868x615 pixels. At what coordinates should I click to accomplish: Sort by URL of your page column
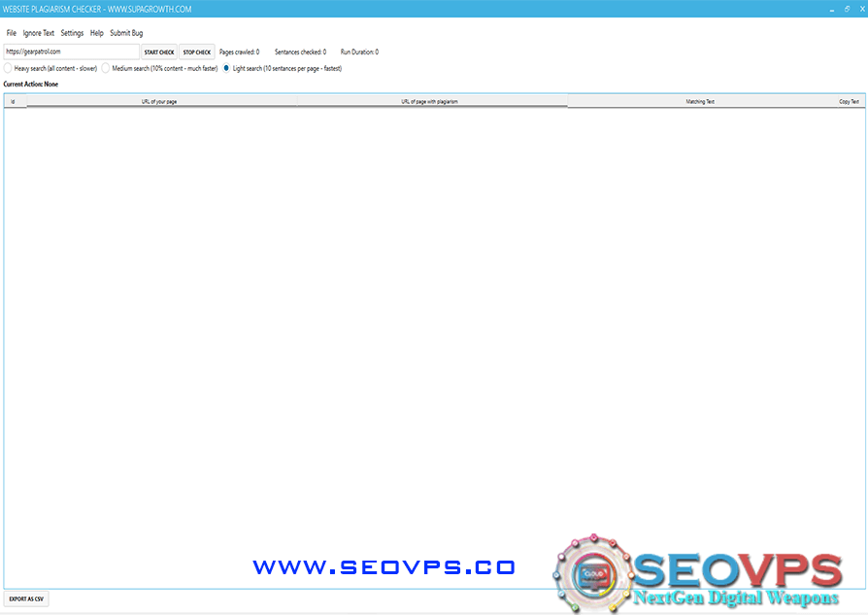pos(161,101)
